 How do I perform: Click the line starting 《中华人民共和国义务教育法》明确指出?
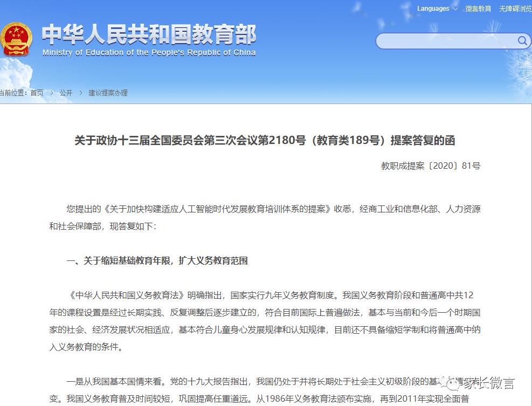pos(270,295)
